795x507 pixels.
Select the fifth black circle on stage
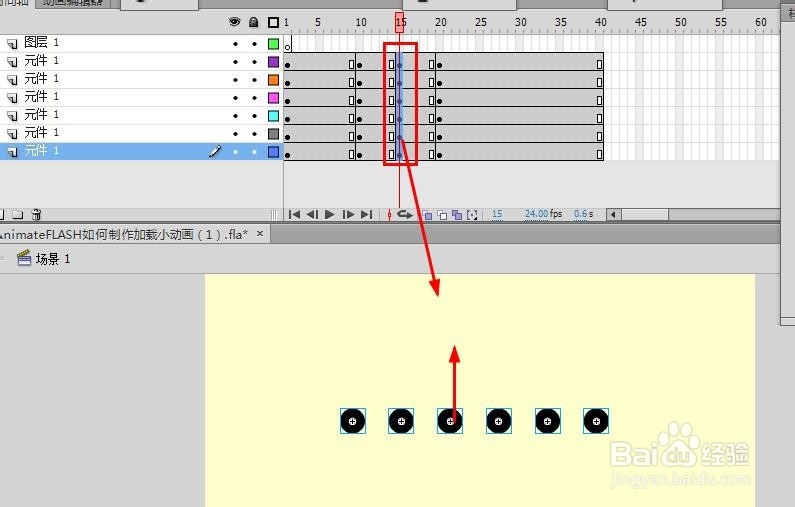548,421
